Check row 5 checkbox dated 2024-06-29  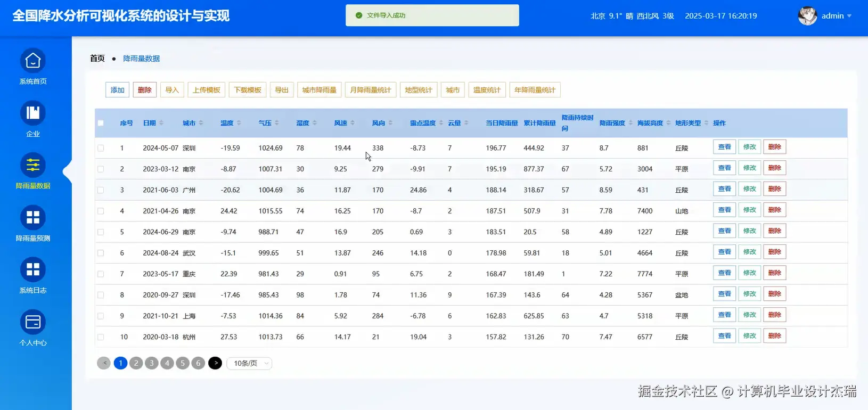(101, 232)
